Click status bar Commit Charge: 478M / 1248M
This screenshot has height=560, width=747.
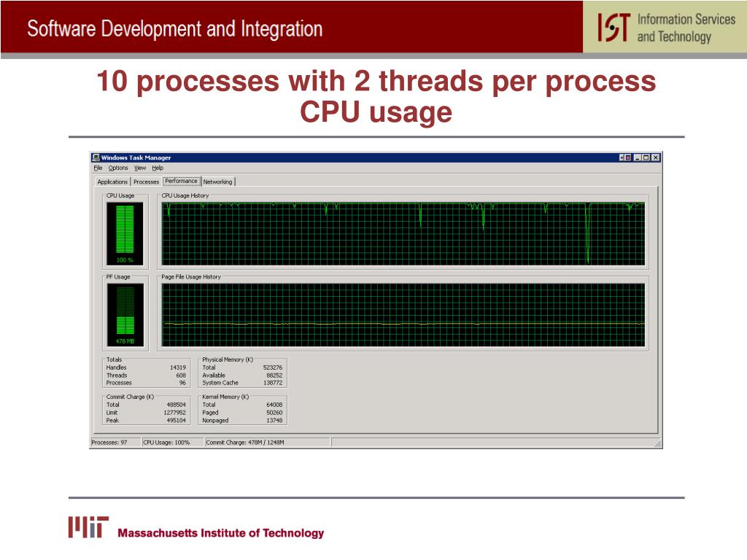(x=267, y=443)
